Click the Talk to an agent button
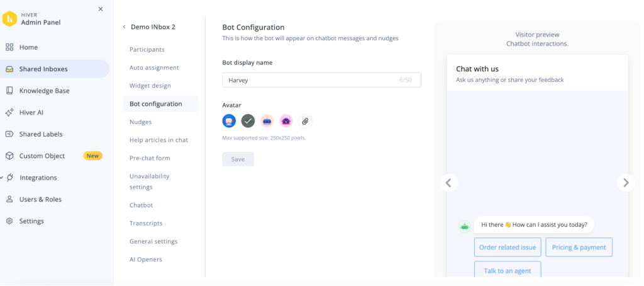Screen dimensions: 644x286 click(507, 270)
